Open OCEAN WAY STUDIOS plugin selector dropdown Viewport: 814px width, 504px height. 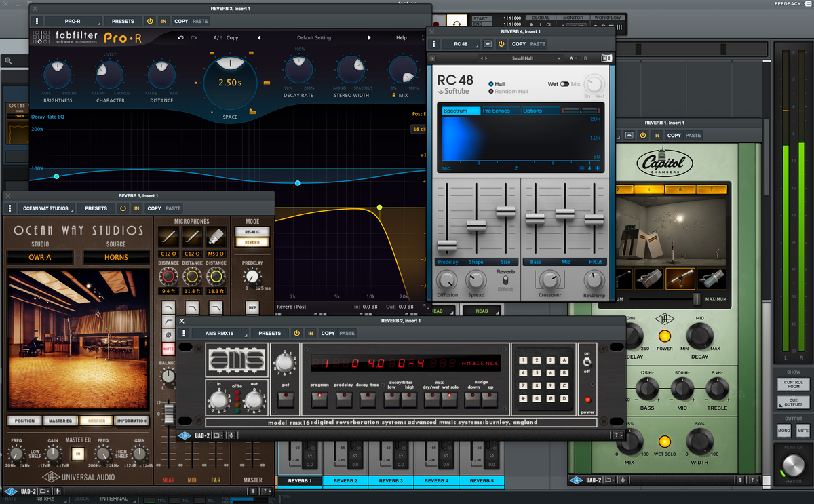click(46, 208)
